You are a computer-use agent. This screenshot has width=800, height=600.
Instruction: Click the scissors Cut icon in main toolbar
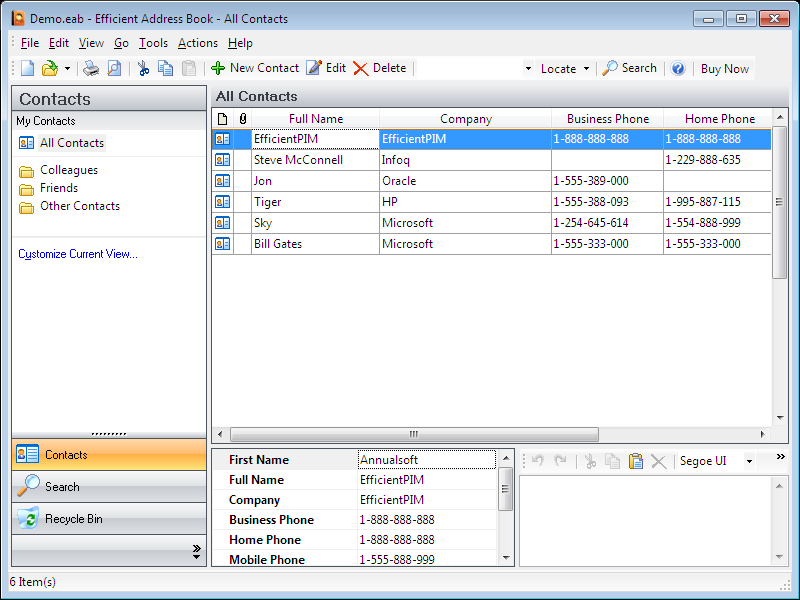143,69
